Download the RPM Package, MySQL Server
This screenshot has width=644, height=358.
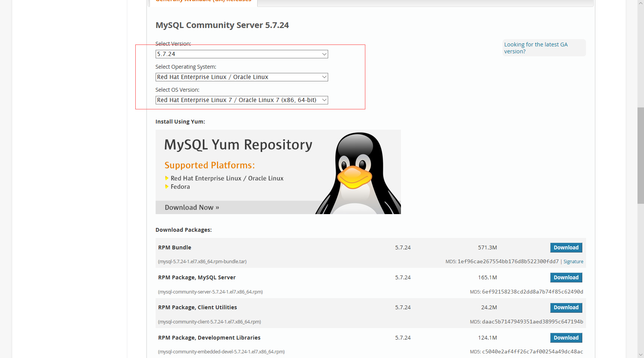[x=566, y=277]
